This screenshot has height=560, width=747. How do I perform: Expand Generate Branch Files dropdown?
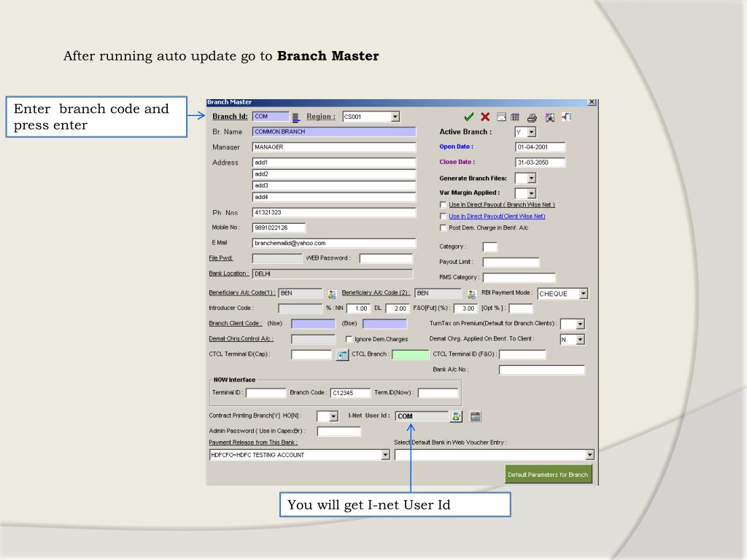(532, 178)
